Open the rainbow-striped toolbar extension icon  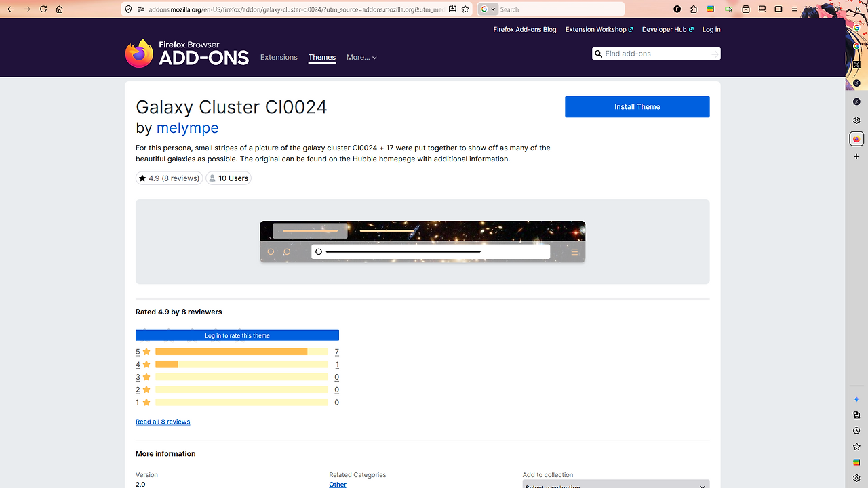(x=711, y=9)
